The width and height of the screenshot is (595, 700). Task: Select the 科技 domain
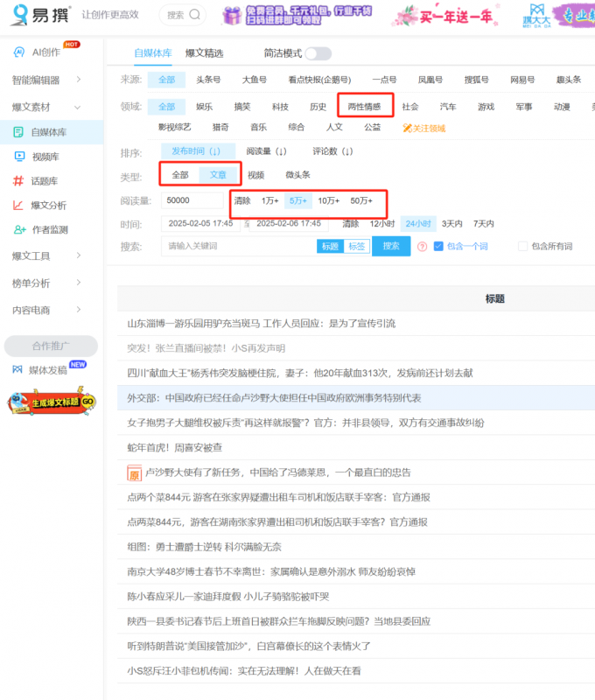tap(280, 107)
